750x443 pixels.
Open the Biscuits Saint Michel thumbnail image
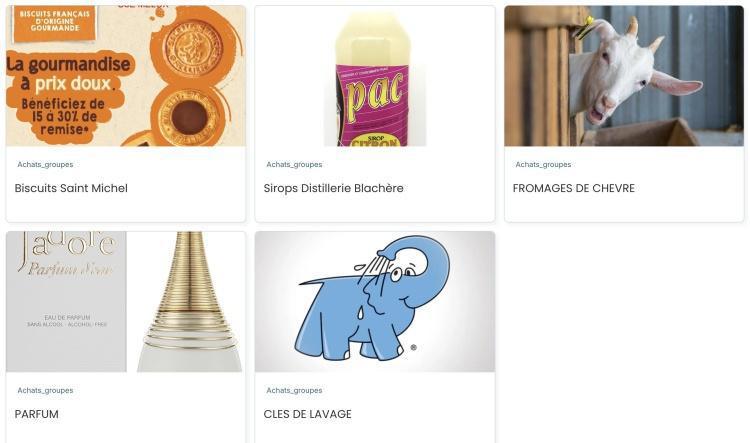(126, 76)
